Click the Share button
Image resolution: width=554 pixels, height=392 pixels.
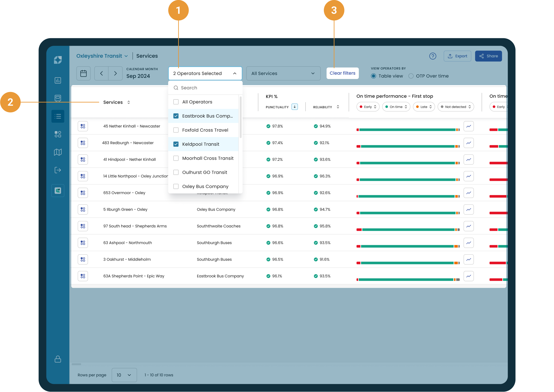(x=488, y=56)
